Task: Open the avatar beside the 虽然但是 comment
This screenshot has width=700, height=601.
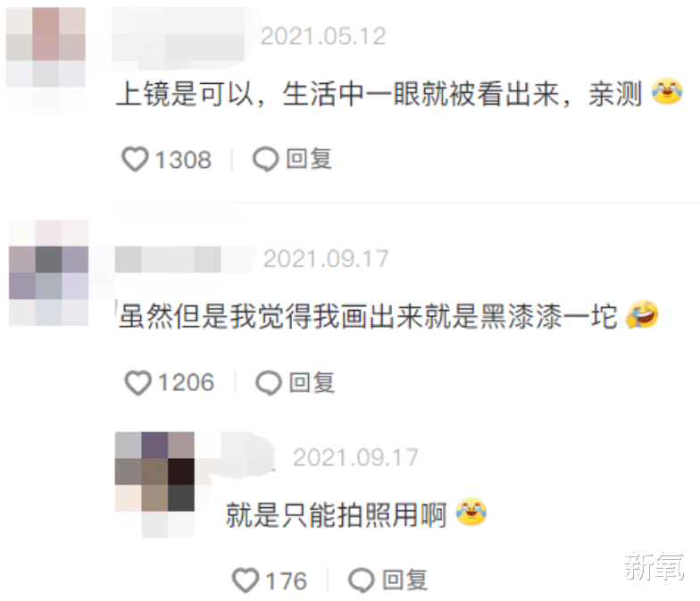Action: click(x=48, y=272)
